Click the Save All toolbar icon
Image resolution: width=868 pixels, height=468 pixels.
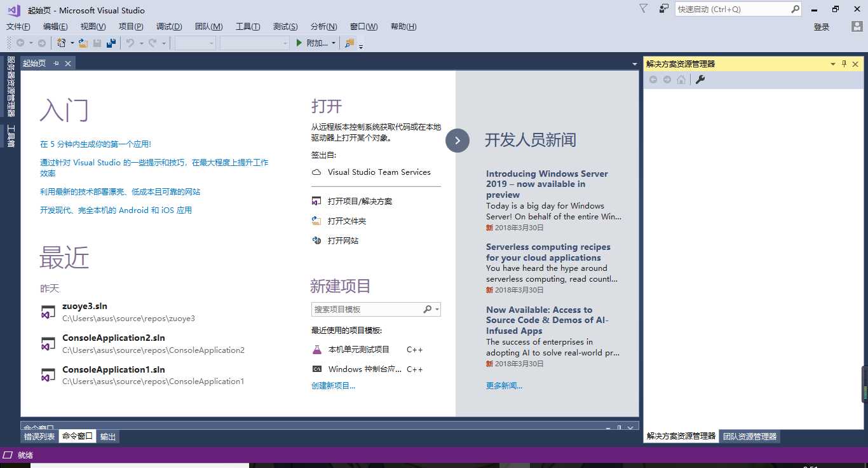click(x=111, y=43)
